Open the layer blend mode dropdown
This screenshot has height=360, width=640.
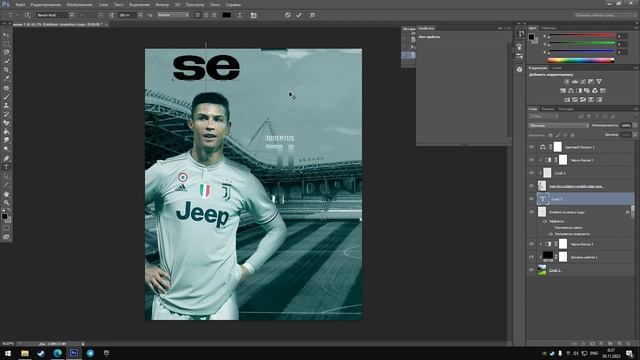558,126
